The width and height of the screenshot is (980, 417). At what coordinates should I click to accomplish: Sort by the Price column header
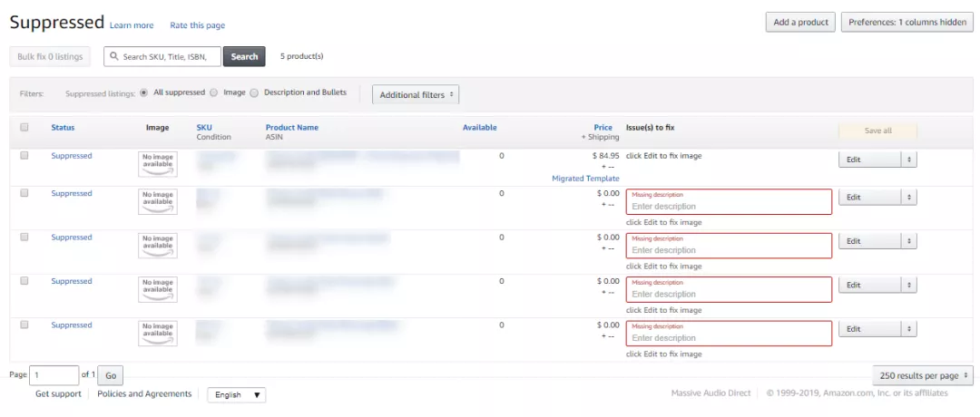click(603, 127)
